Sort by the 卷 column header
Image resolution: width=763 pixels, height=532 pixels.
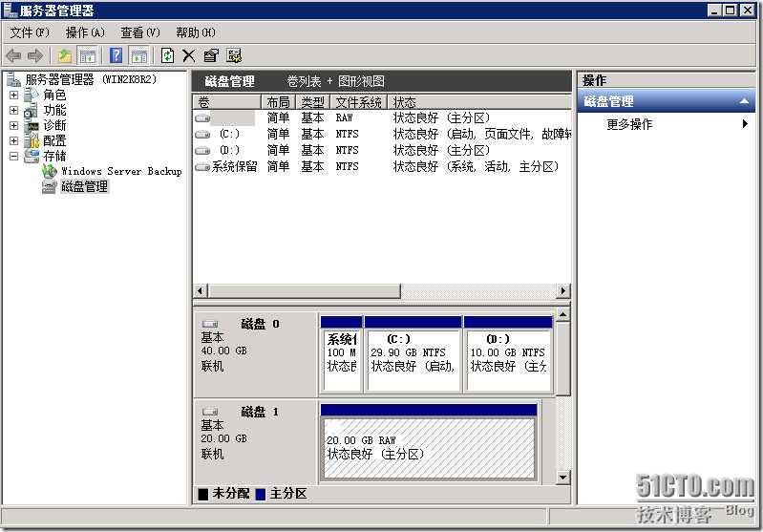click(x=227, y=102)
